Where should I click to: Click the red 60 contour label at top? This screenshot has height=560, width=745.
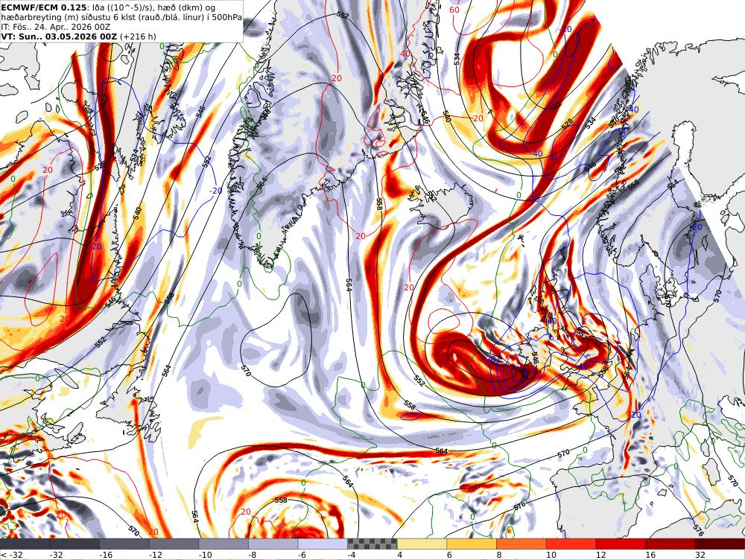point(454,10)
